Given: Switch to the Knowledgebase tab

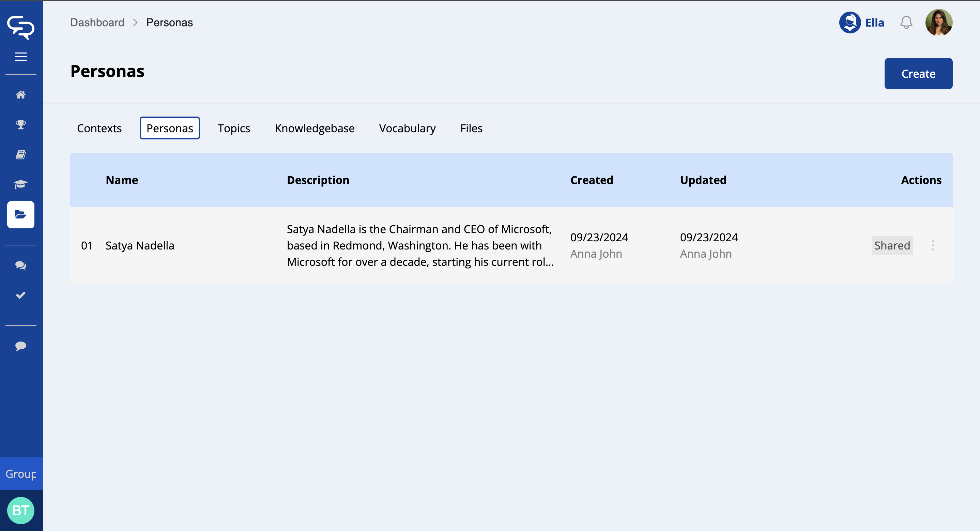Looking at the screenshot, I should [x=314, y=128].
